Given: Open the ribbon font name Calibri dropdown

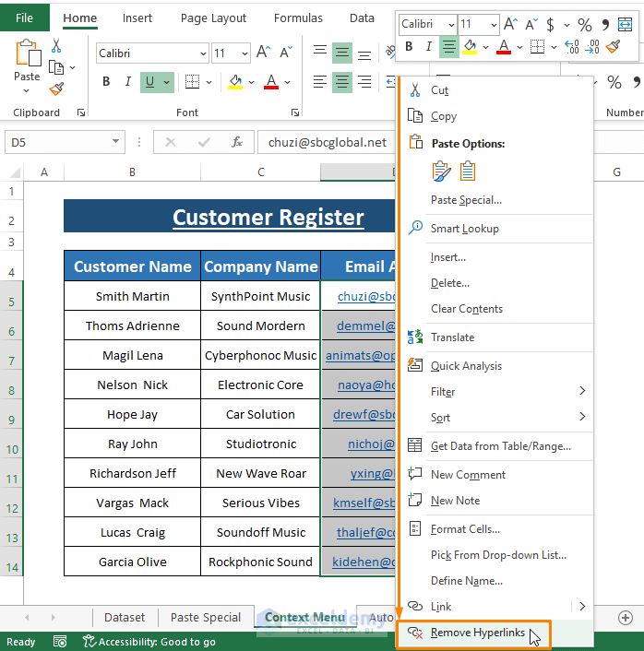Looking at the screenshot, I should 203,53.
